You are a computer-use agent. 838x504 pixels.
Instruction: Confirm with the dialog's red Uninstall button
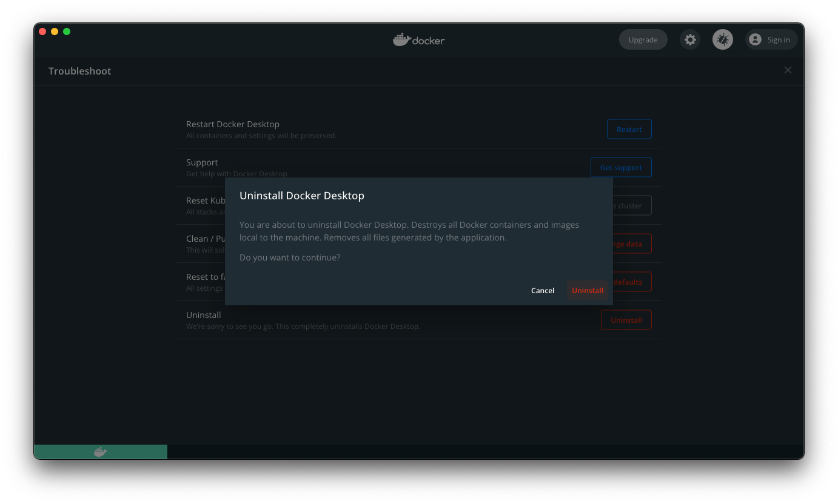coord(588,291)
